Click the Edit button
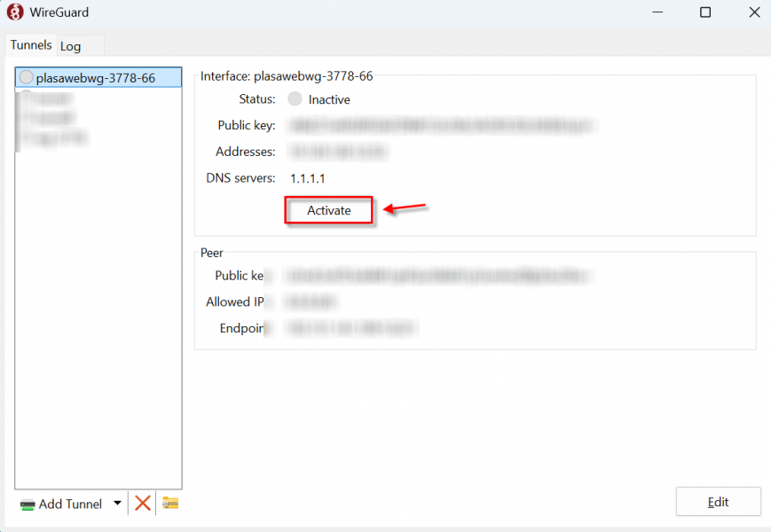This screenshot has height=532, width=771. (718, 502)
